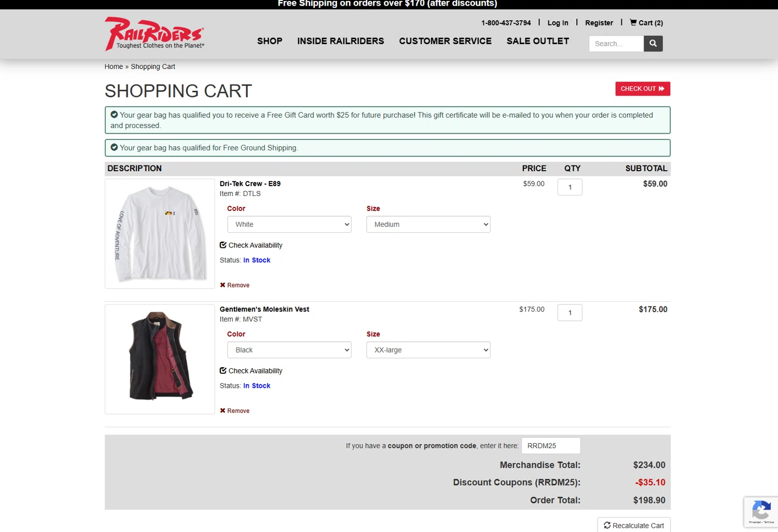Remove the Dri-Tek Crew item

234,285
